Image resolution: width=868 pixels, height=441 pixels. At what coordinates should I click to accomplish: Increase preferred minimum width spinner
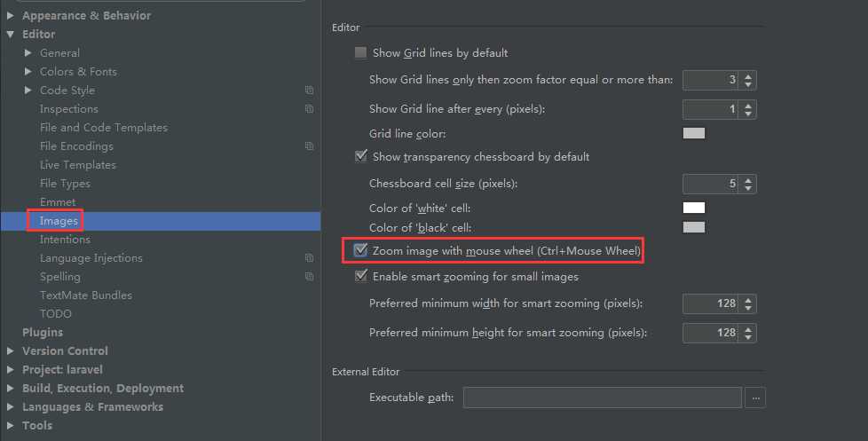click(748, 300)
